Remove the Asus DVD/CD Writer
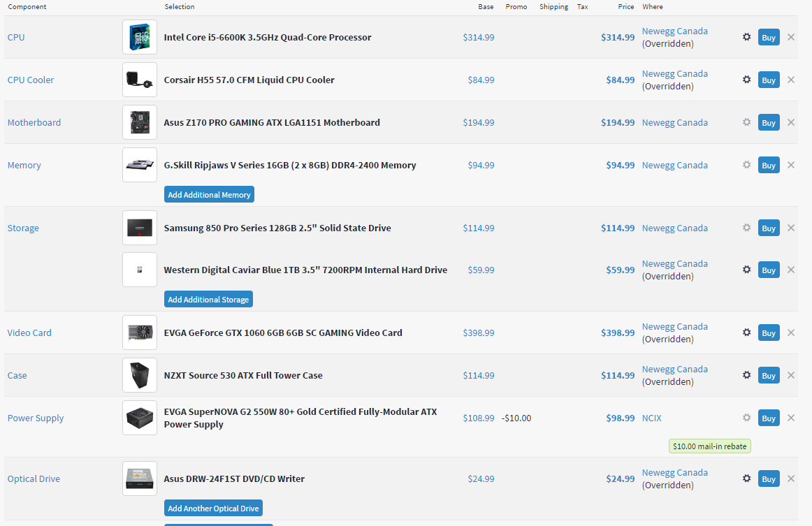Screen dimensions: 812x526 click(x=791, y=478)
